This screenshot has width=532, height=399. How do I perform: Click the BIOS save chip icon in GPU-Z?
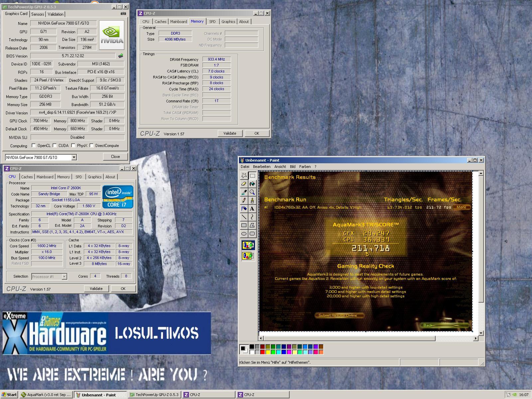click(120, 56)
